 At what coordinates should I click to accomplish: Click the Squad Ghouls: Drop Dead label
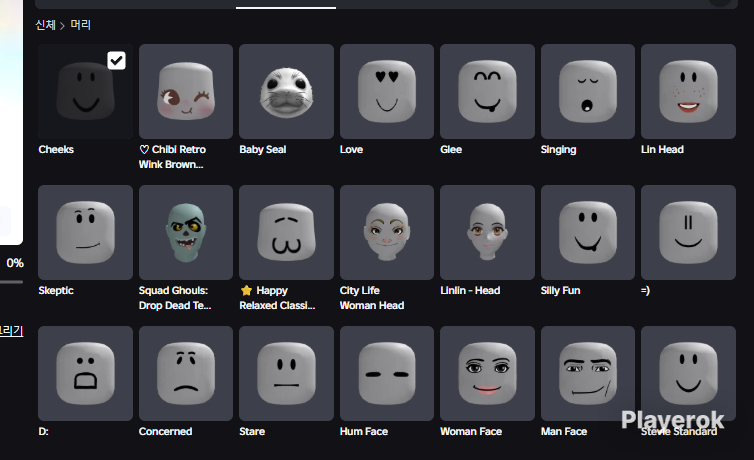175,298
